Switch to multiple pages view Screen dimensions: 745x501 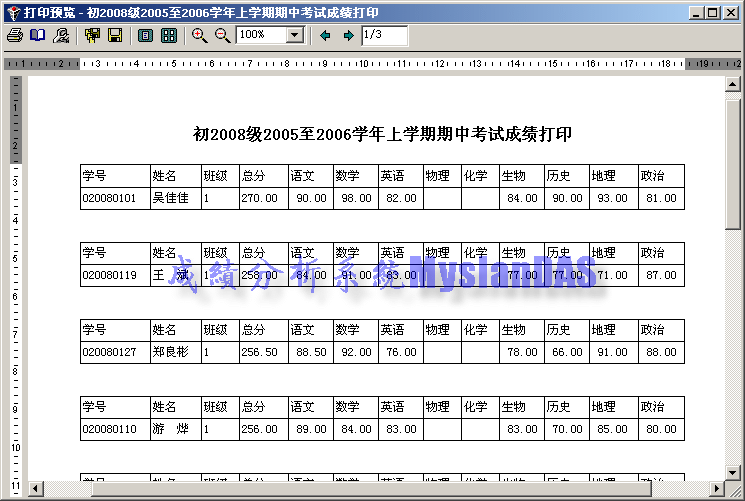tap(169, 35)
